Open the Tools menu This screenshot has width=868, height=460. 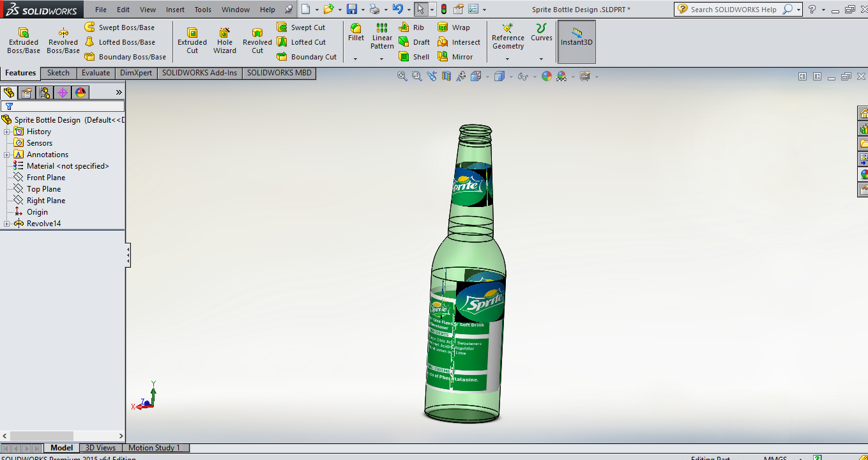[202, 10]
